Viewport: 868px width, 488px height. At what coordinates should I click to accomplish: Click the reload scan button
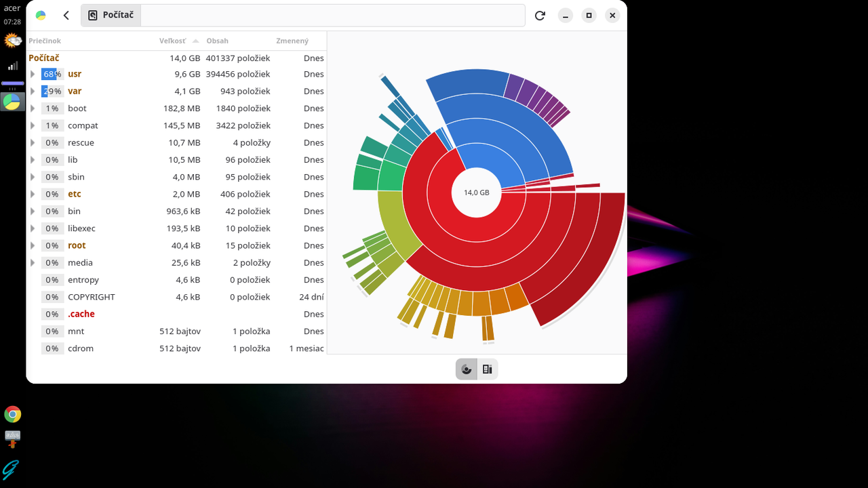[x=540, y=15]
